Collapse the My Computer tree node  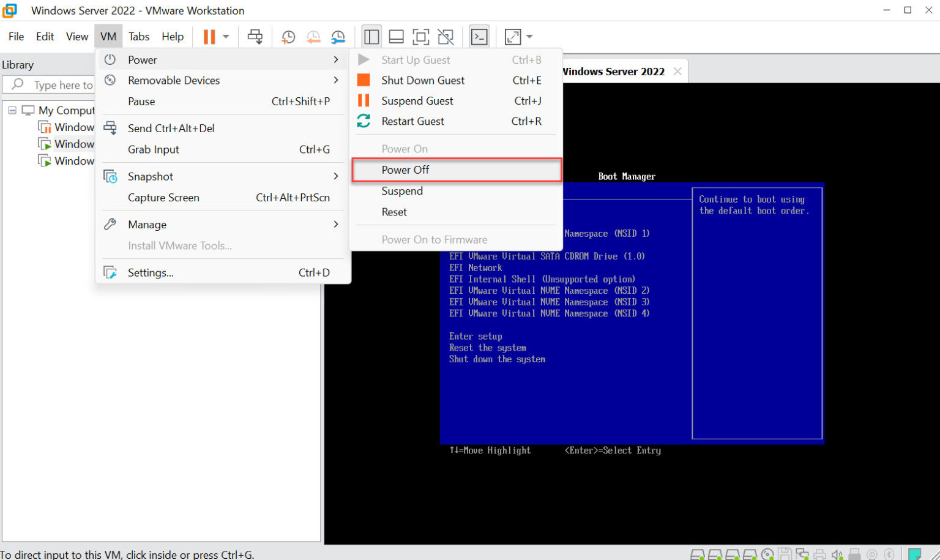[x=12, y=110]
